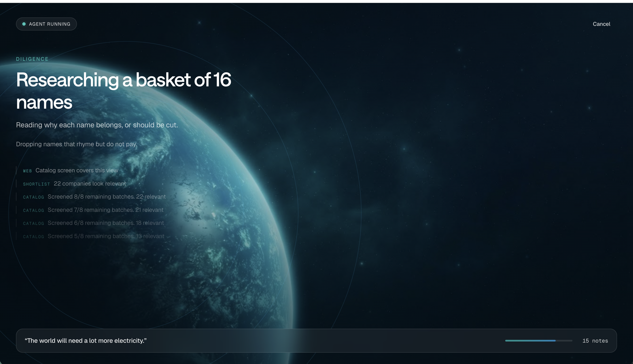The width and height of the screenshot is (633, 364).
Task: Click 'Dropping names that rhyme but do not pay'
Action: click(x=76, y=144)
